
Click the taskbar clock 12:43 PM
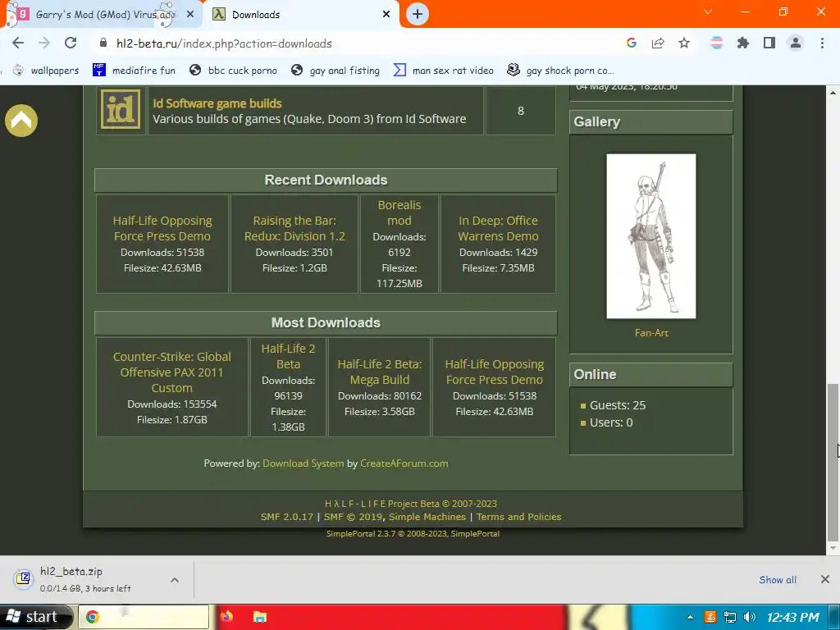click(x=793, y=617)
